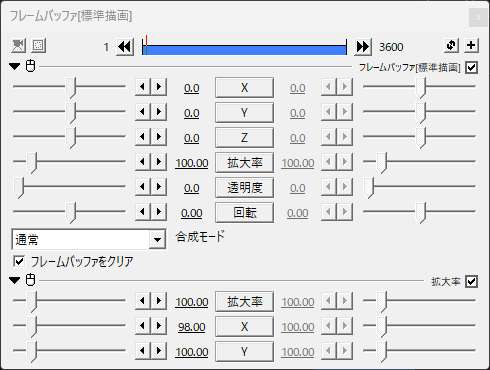Click the top 拡大率 button below Z
The image size is (490, 370).
(245, 163)
